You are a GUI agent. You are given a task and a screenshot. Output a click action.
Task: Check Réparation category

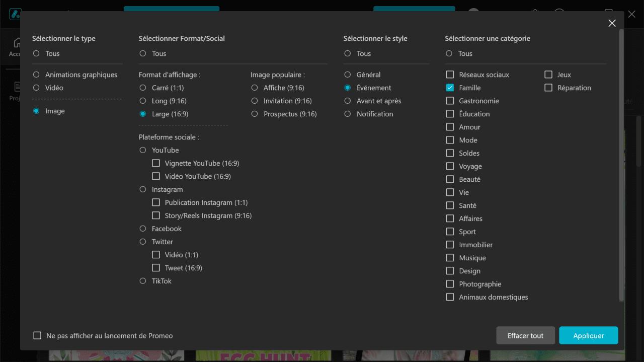(x=548, y=88)
